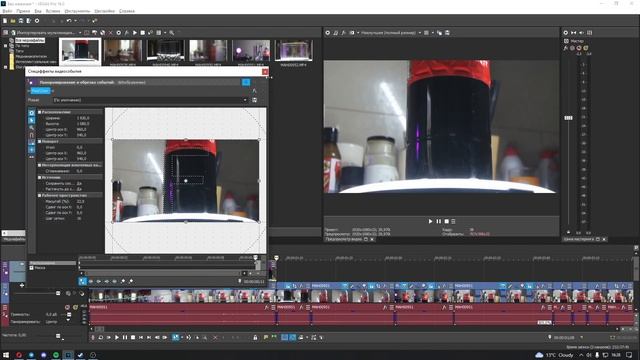Open the Инструменты menu
This screenshot has width=640, height=360.
[77, 11]
